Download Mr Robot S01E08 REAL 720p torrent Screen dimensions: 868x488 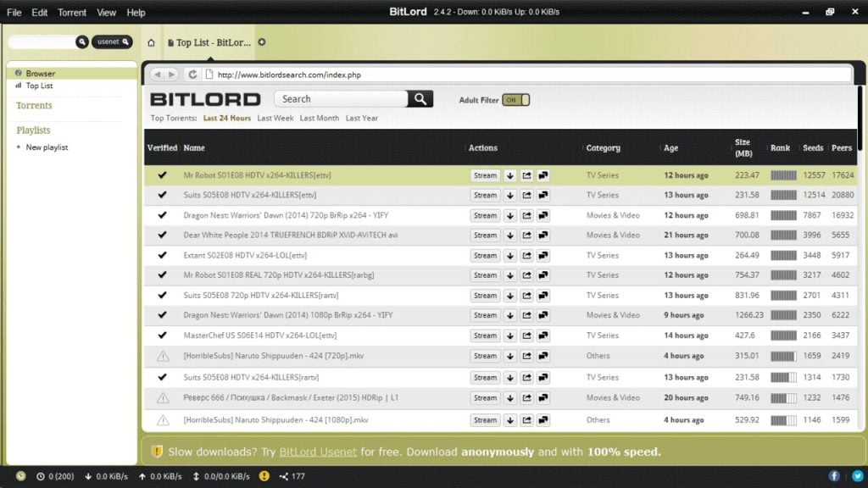click(x=509, y=275)
